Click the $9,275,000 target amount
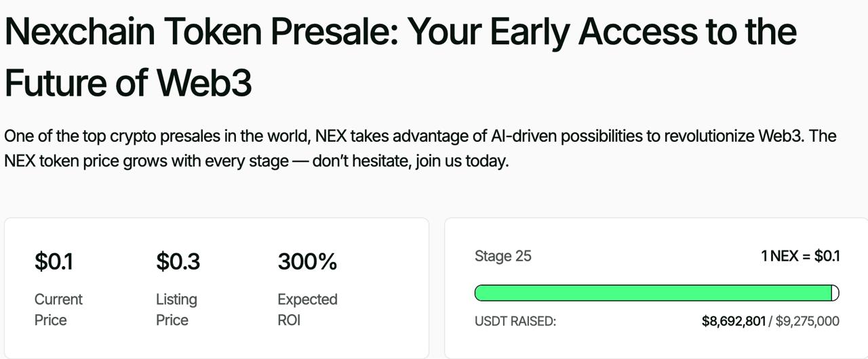Viewport: 868px width, 359px height. point(807,321)
